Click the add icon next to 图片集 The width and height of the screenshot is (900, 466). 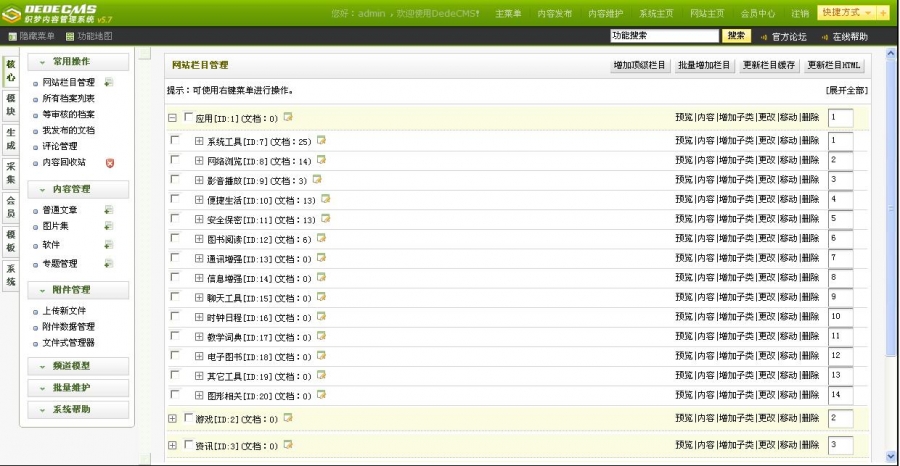(109, 226)
